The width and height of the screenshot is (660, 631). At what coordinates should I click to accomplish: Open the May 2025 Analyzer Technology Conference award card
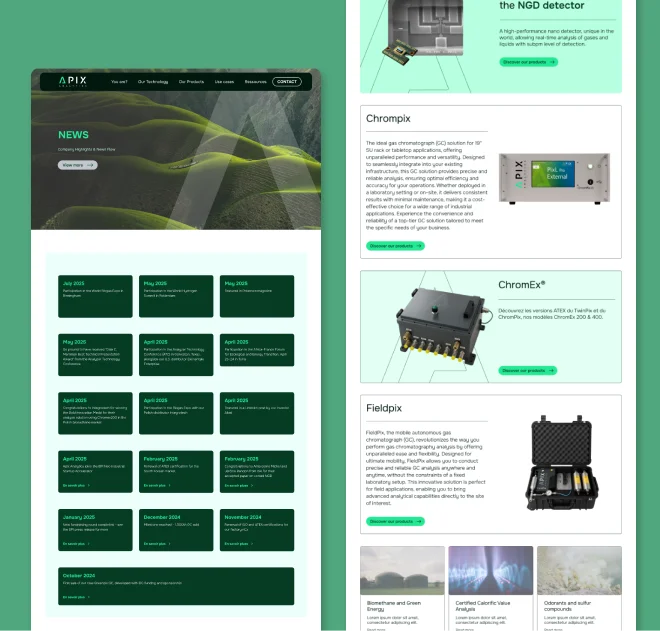click(95, 355)
